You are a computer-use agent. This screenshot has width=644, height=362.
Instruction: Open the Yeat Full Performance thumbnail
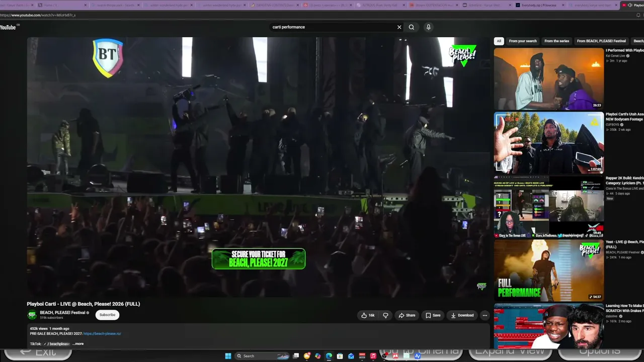[x=549, y=270]
